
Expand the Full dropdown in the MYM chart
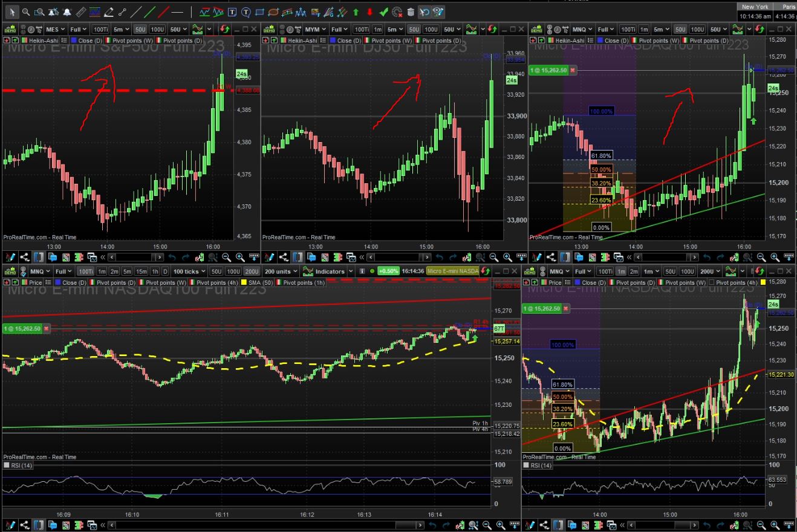pos(340,29)
